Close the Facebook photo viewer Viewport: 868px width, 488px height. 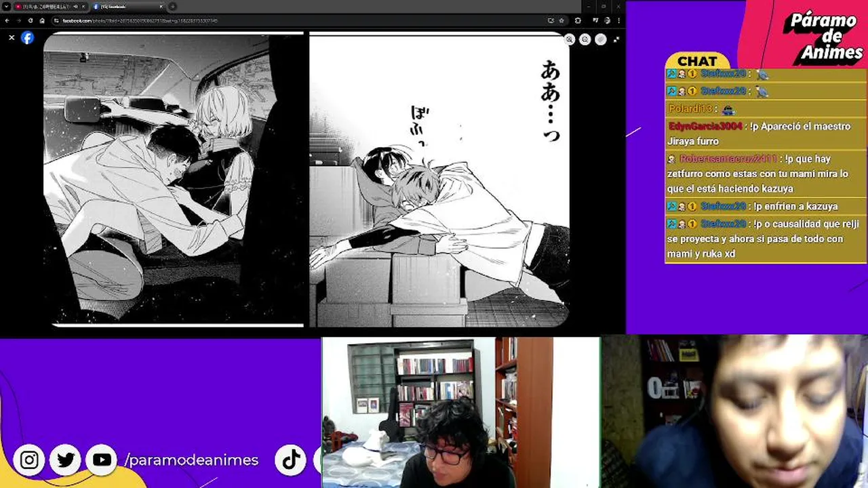pyautogui.click(x=12, y=38)
